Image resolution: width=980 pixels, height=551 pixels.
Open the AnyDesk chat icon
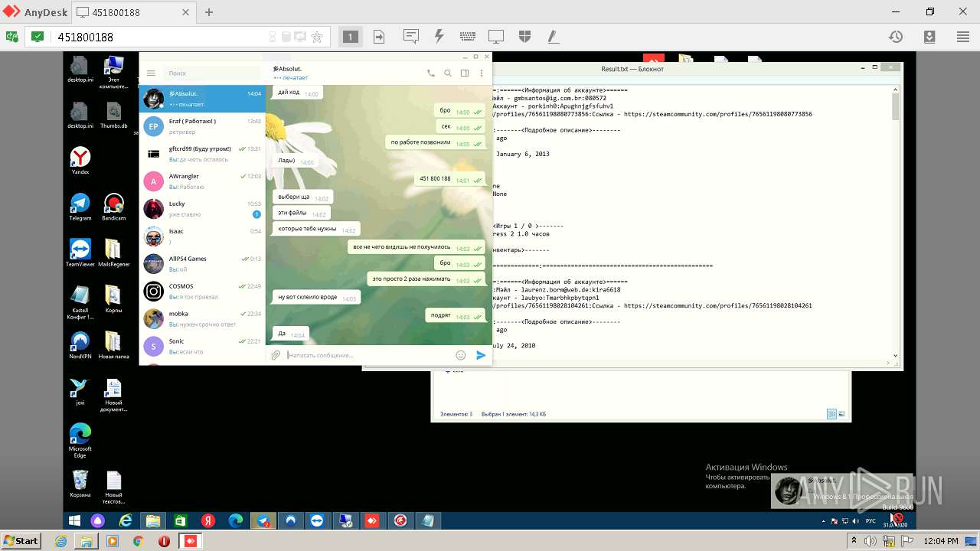tap(411, 36)
